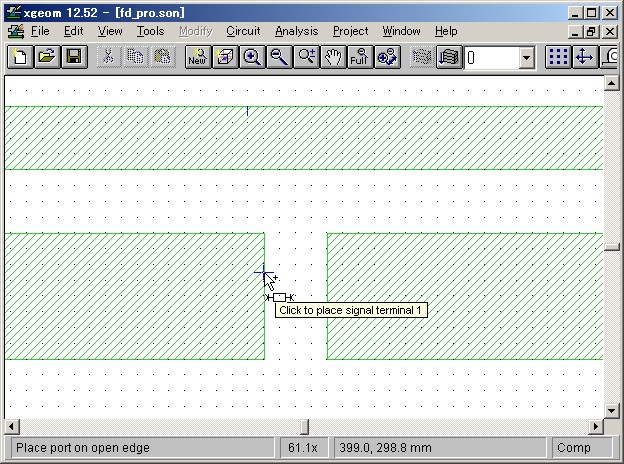
Task: Click the coordinates readout 399.0, 298.8 mm
Action: click(440, 448)
